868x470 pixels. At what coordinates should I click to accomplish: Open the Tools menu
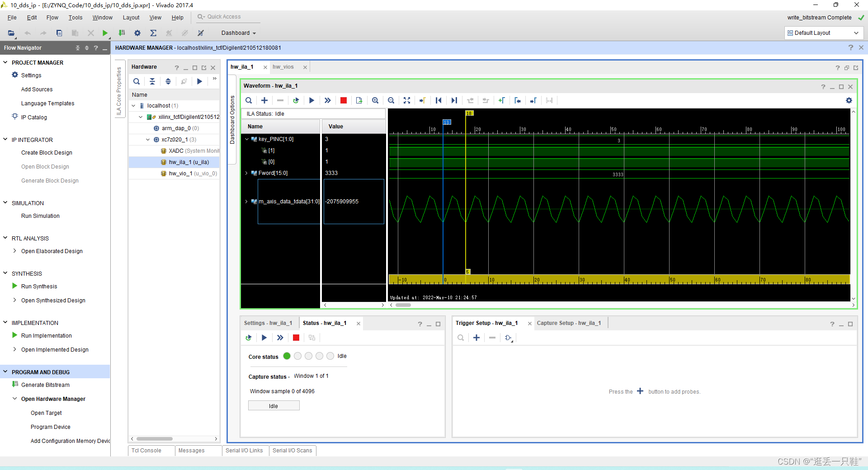(x=75, y=18)
